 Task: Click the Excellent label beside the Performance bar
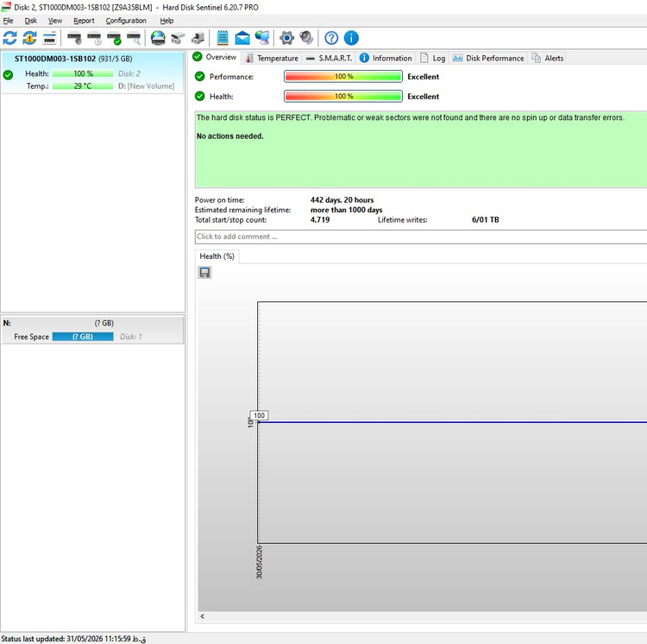pyautogui.click(x=423, y=76)
